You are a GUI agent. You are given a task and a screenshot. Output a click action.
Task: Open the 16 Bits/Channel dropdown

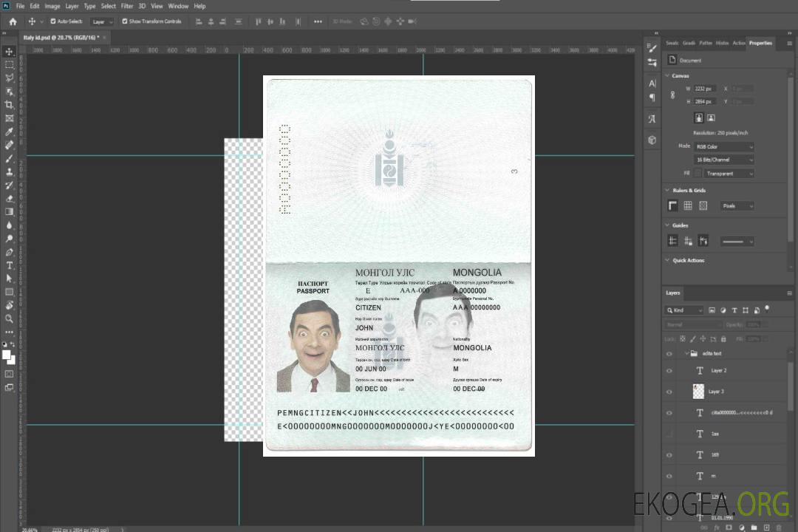point(723,160)
